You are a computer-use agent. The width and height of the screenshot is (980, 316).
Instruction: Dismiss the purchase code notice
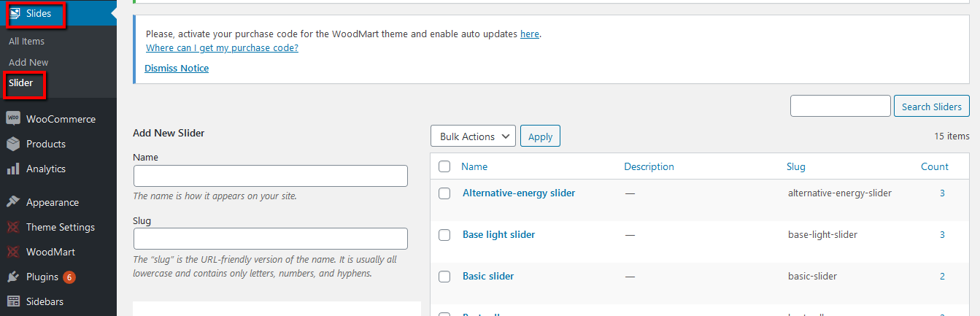pyautogui.click(x=177, y=68)
